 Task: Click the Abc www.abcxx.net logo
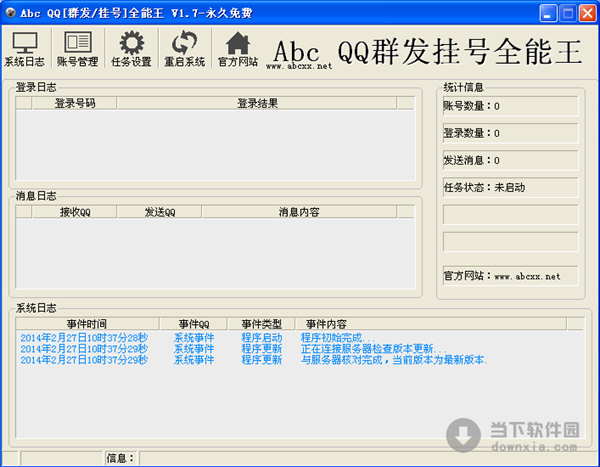coord(298,54)
